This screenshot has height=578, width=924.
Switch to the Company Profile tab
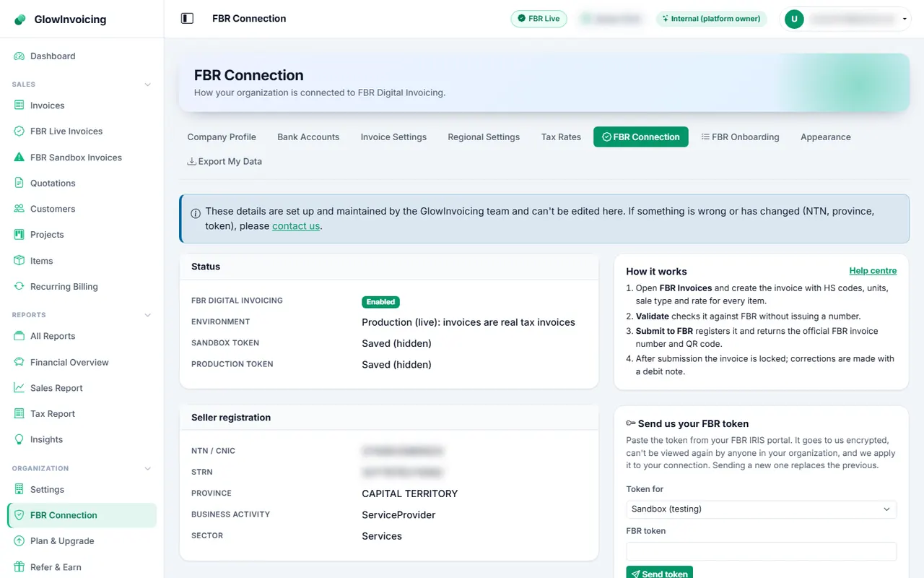point(222,137)
